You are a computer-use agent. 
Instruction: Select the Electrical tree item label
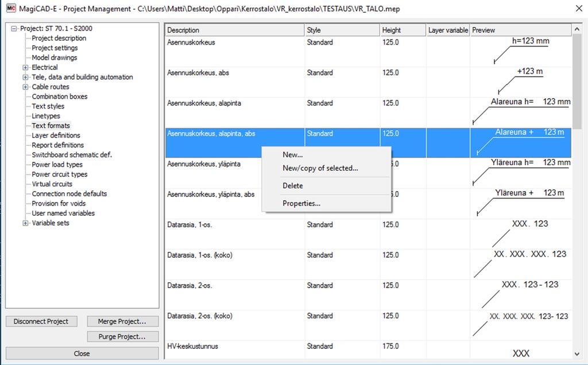tap(45, 68)
